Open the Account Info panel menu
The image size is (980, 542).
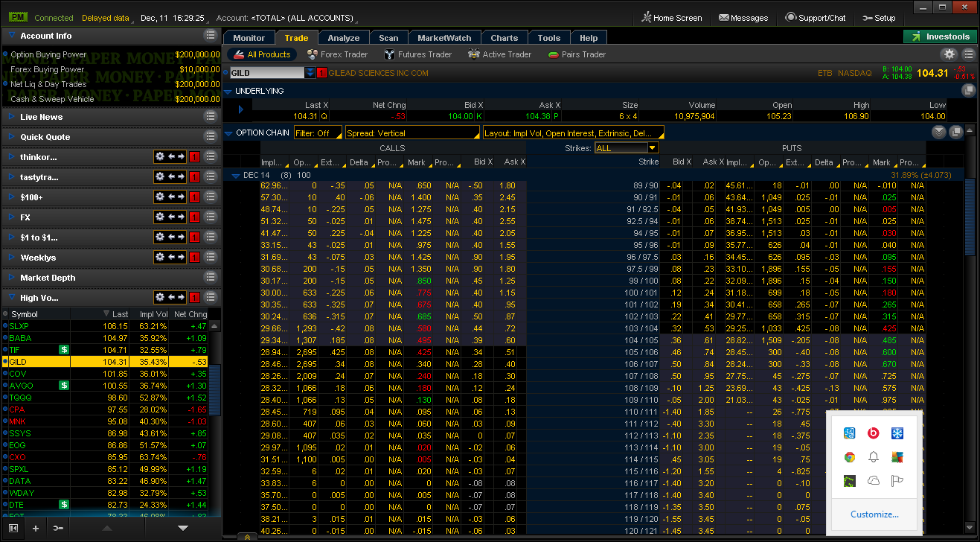pyautogui.click(x=211, y=36)
